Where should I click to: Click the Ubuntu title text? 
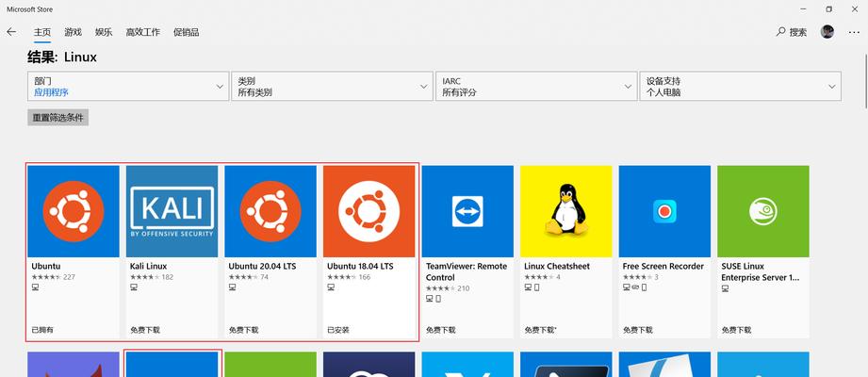pyautogui.click(x=46, y=267)
